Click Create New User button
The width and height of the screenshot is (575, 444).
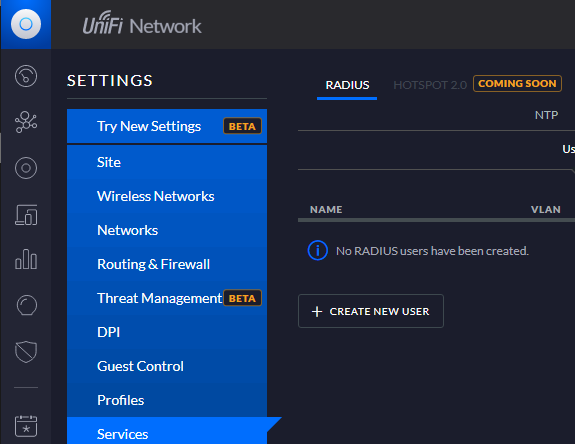(x=371, y=311)
